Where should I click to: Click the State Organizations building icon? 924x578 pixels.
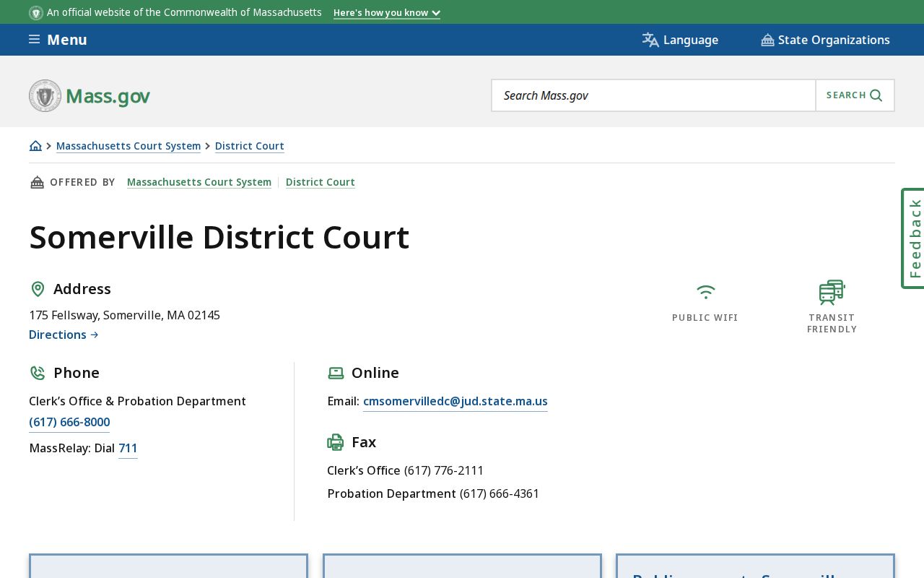pos(767,40)
